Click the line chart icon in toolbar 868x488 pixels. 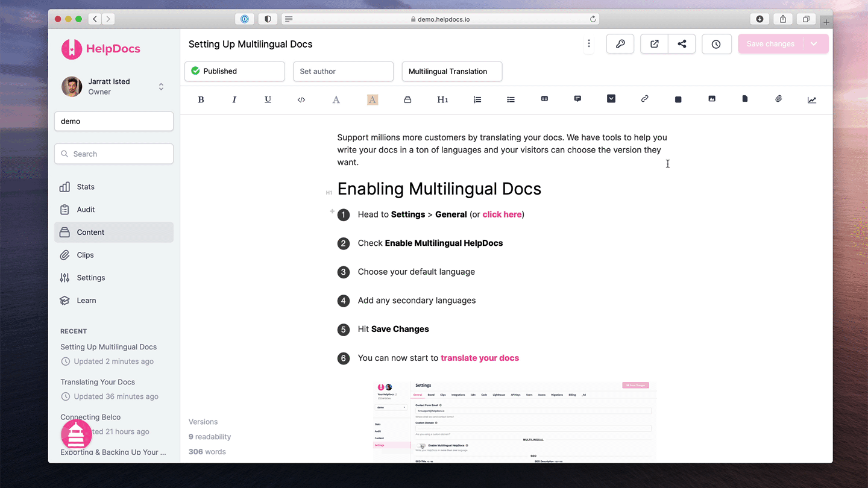(x=812, y=99)
